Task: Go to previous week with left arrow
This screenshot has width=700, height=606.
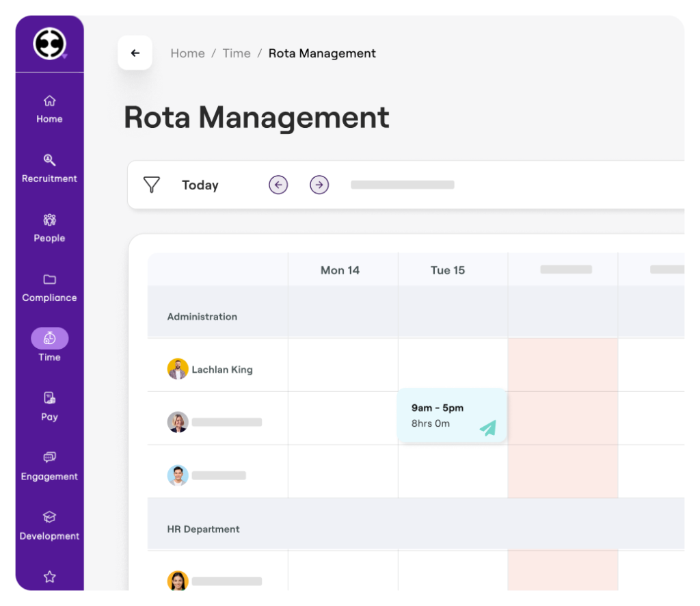Action: tap(278, 185)
